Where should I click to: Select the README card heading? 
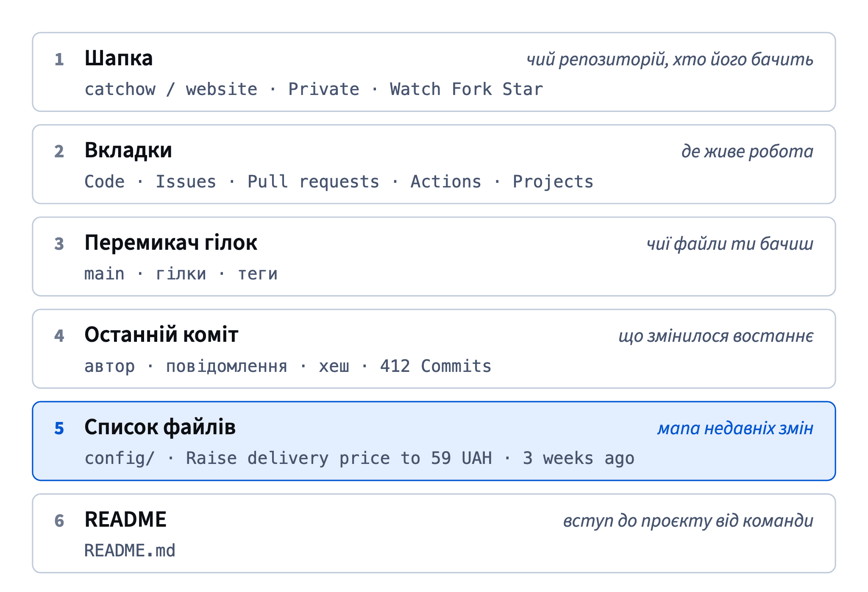pos(125,519)
